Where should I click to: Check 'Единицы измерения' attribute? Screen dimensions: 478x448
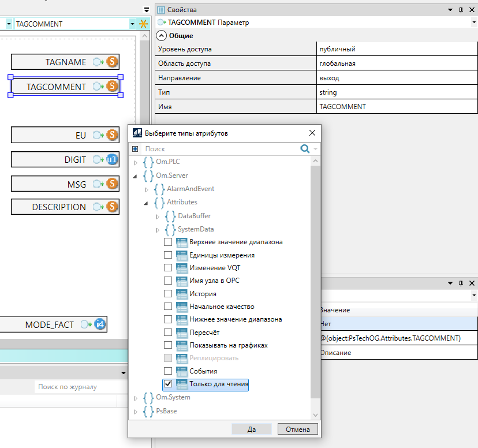pos(168,255)
